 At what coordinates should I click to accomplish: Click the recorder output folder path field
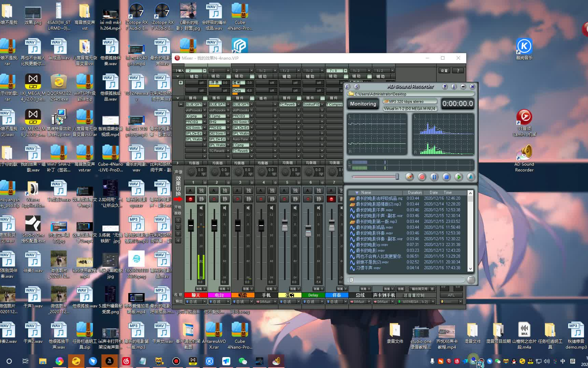[x=410, y=94]
